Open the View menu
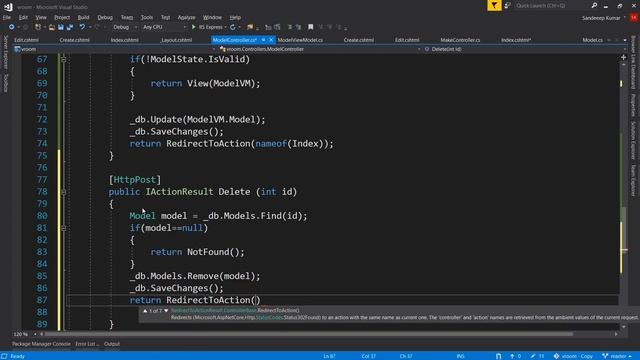 [41, 18]
